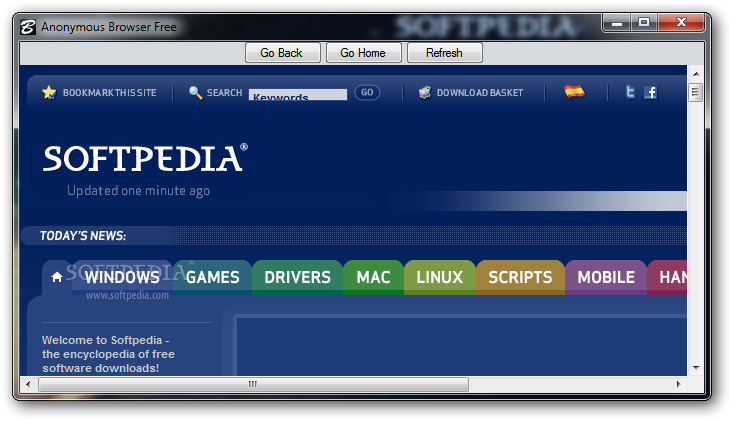
Task: Select the Linux category tab
Action: pyautogui.click(x=439, y=277)
